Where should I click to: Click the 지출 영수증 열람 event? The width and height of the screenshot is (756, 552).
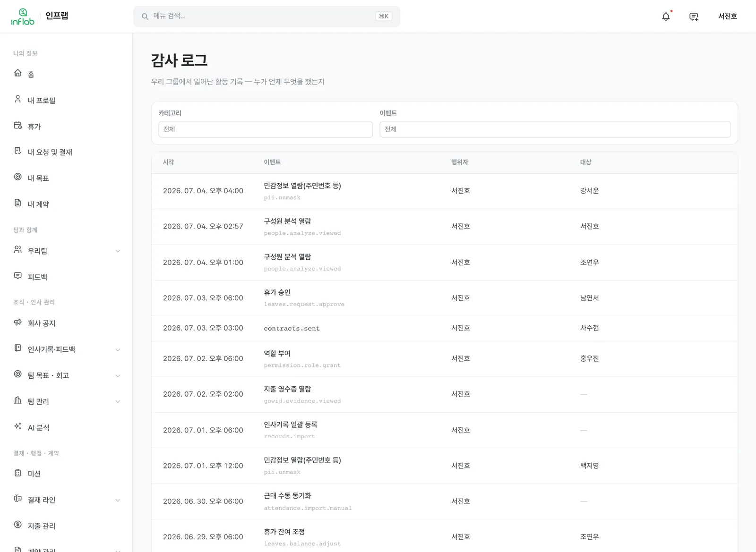(287, 389)
